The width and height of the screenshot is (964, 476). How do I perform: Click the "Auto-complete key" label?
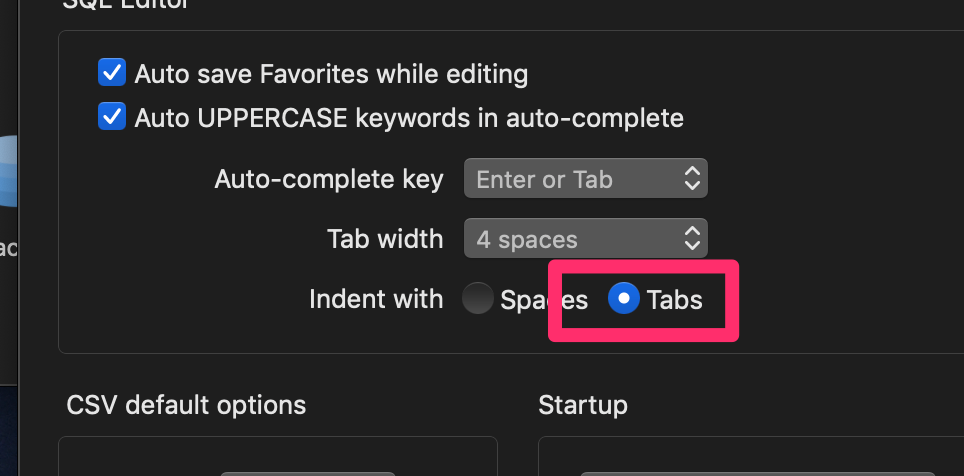(329, 180)
